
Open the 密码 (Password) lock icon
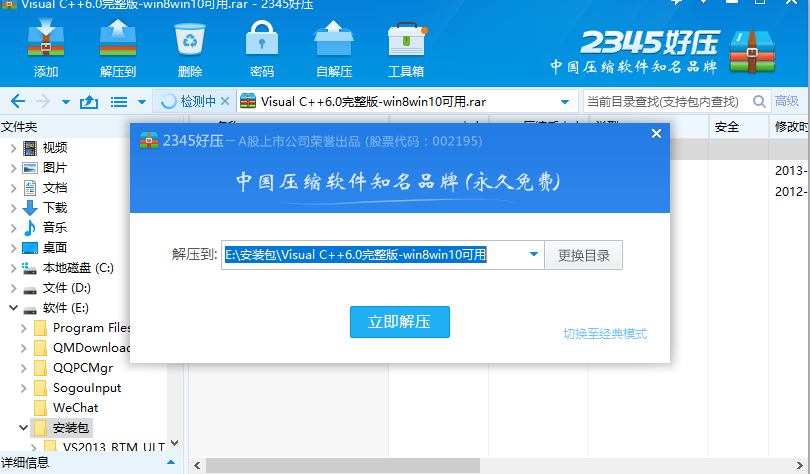[x=262, y=48]
